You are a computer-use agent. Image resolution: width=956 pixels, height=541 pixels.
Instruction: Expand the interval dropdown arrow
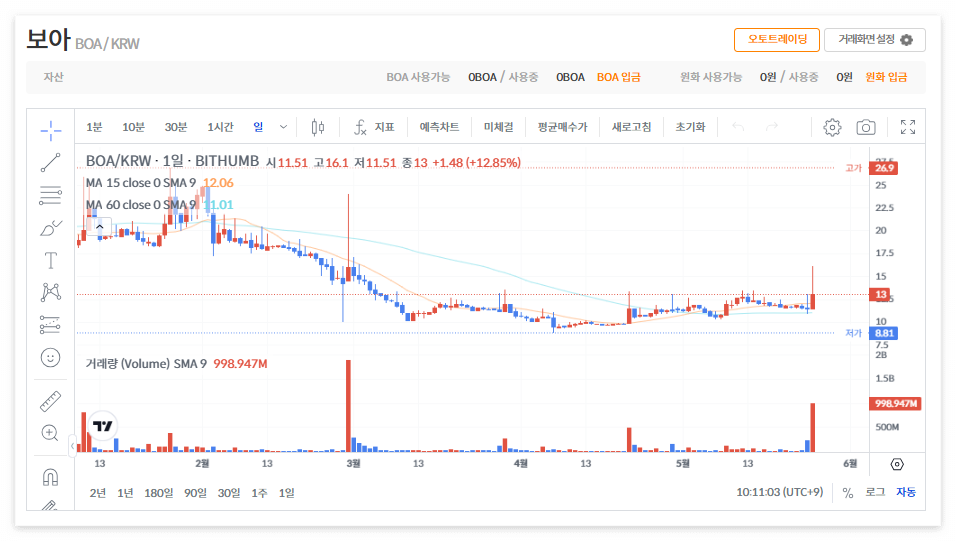tap(284, 127)
